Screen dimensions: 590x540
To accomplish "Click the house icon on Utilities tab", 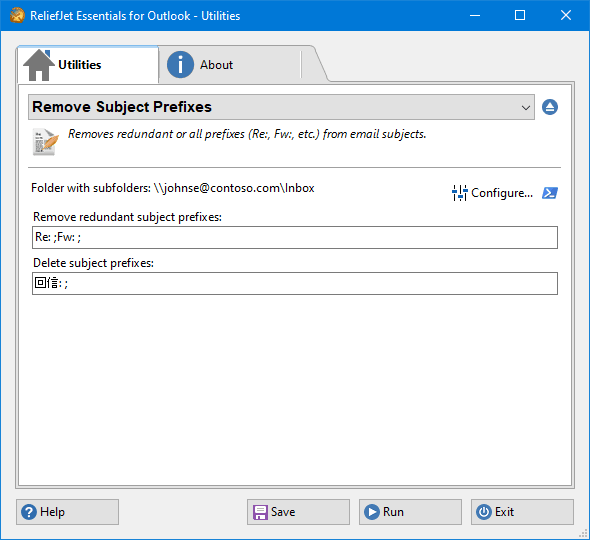I will click(x=38, y=65).
